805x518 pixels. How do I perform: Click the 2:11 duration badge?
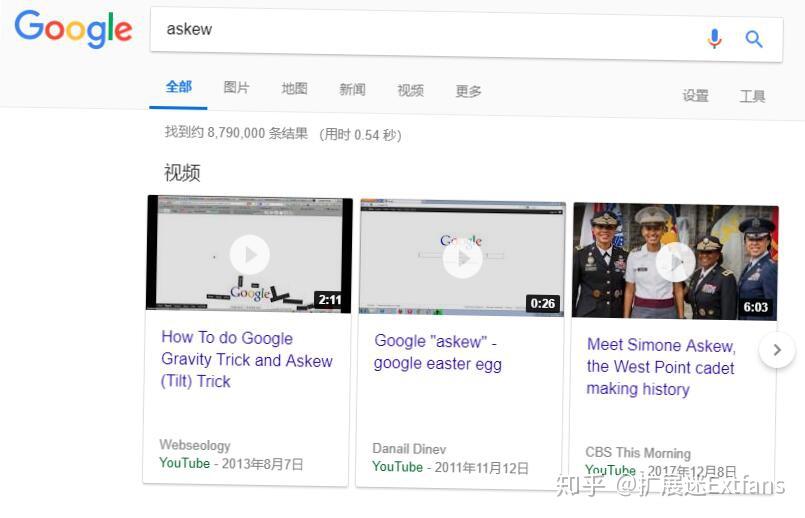point(330,299)
